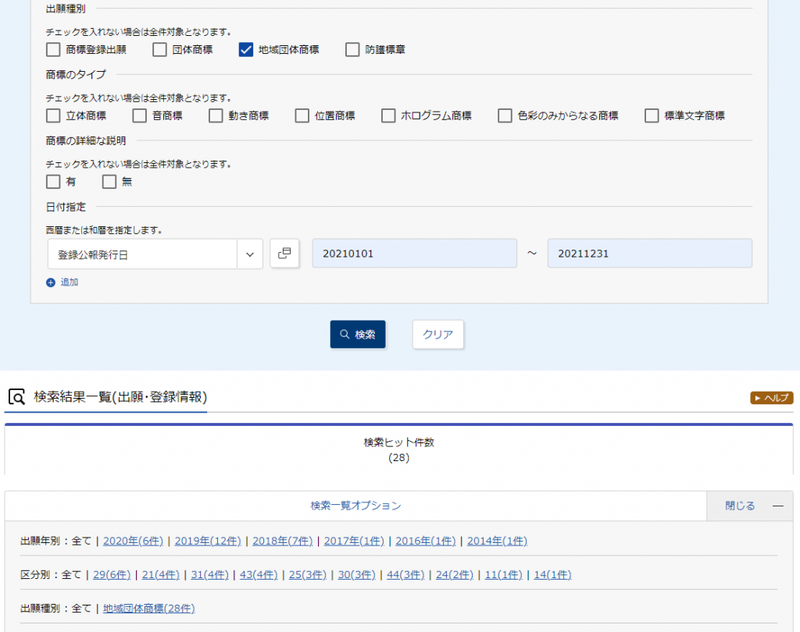The image size is (800, 632).
Task: Tick the 動き商標 checkbox
Action: [216, 116]
